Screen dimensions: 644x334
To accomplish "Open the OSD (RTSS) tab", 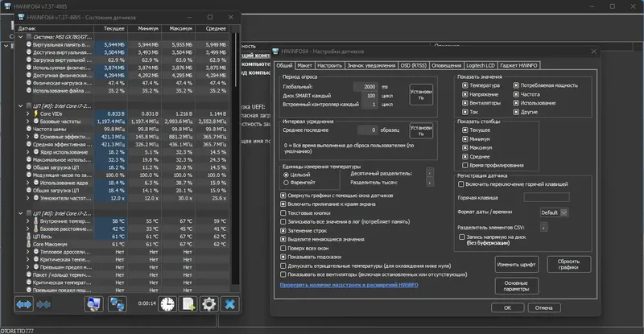I will (414, 65).
